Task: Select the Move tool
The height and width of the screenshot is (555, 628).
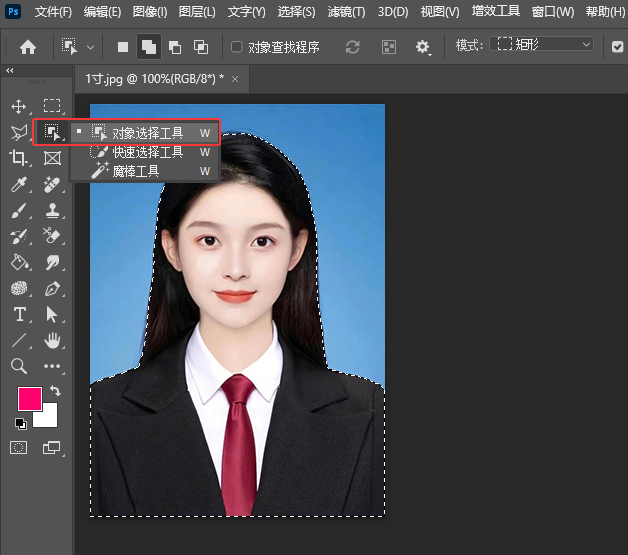Action: 18,106
